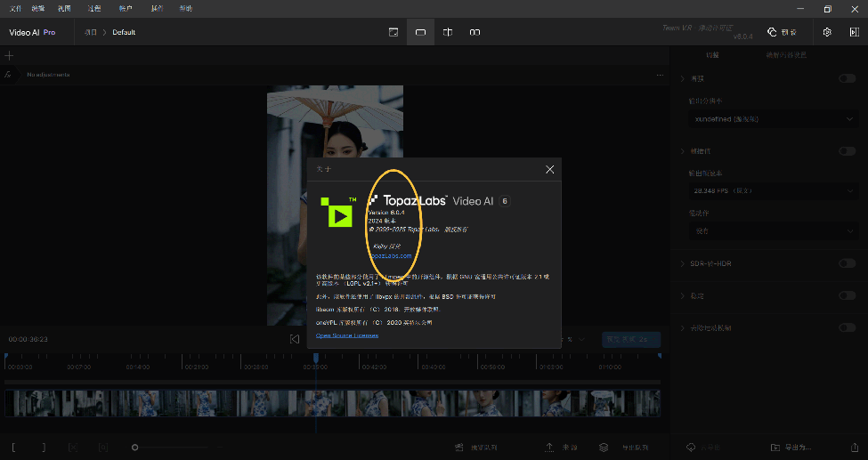Open the TopazLabs.com link
Image resolution: width=868 pixels, height=460 pixels.
(x=391, y=255)
